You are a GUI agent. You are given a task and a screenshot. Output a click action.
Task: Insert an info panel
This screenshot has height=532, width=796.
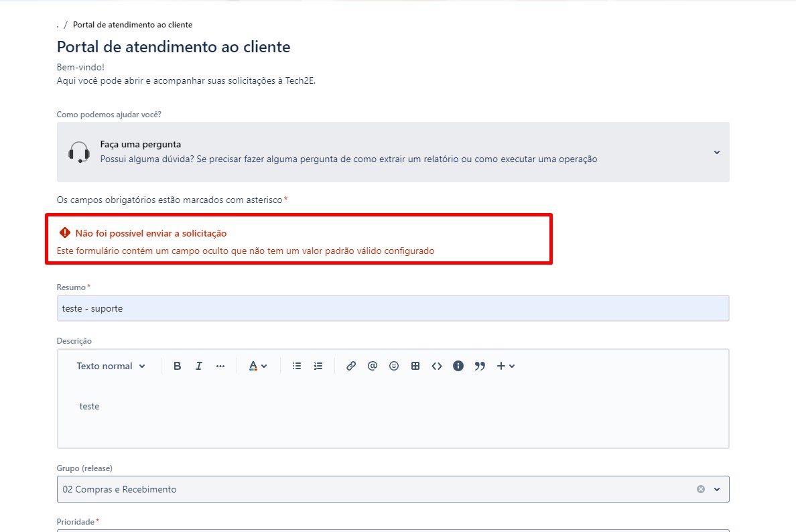(458, 366)
